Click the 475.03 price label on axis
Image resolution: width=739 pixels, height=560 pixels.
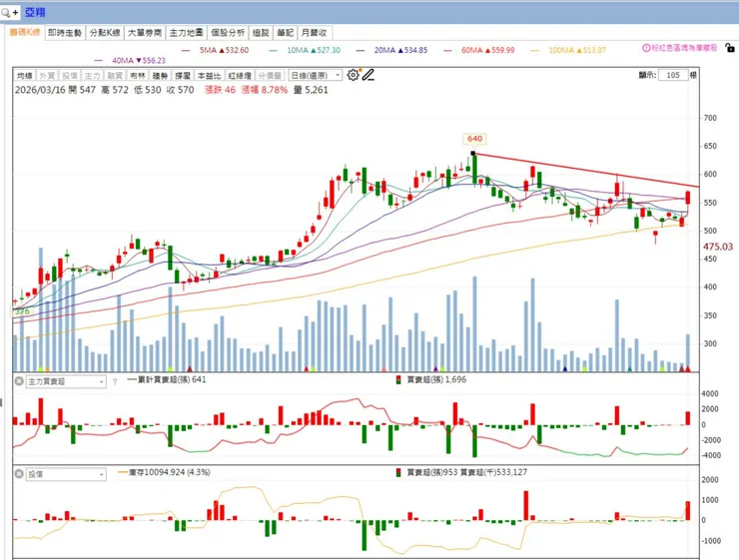pos(718,247)
